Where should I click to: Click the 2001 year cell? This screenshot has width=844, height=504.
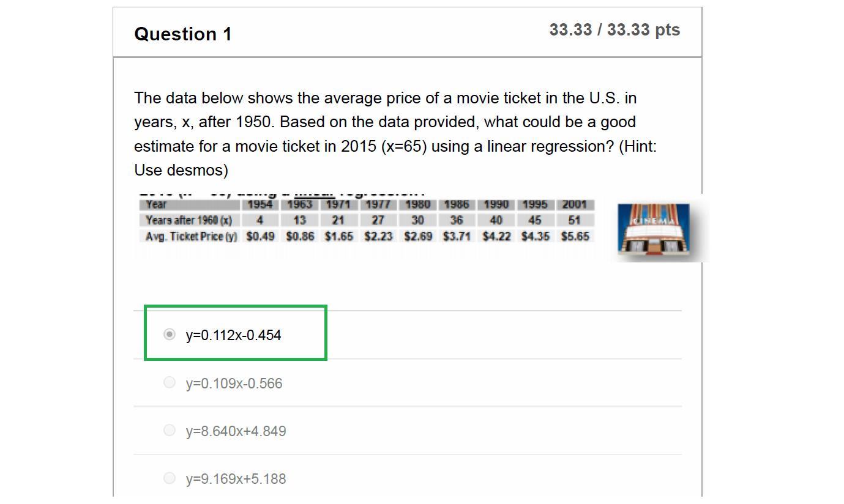tap(575, 204)
